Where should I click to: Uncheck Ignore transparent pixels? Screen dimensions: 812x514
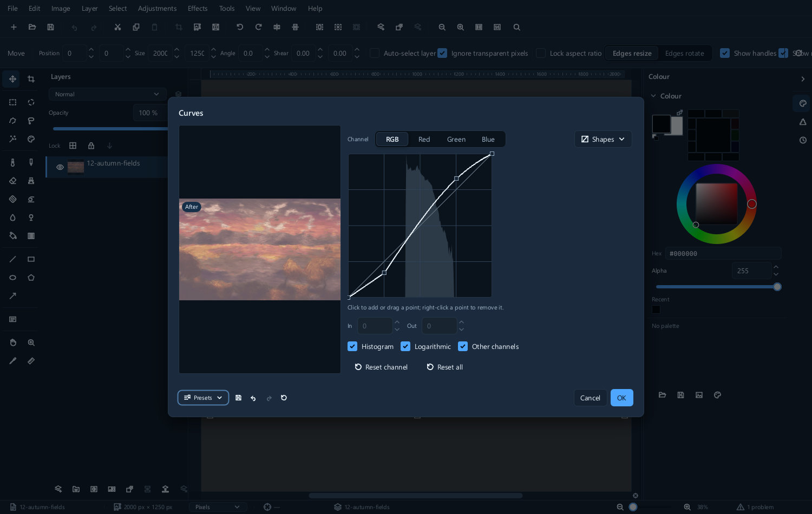click(442, 53)
